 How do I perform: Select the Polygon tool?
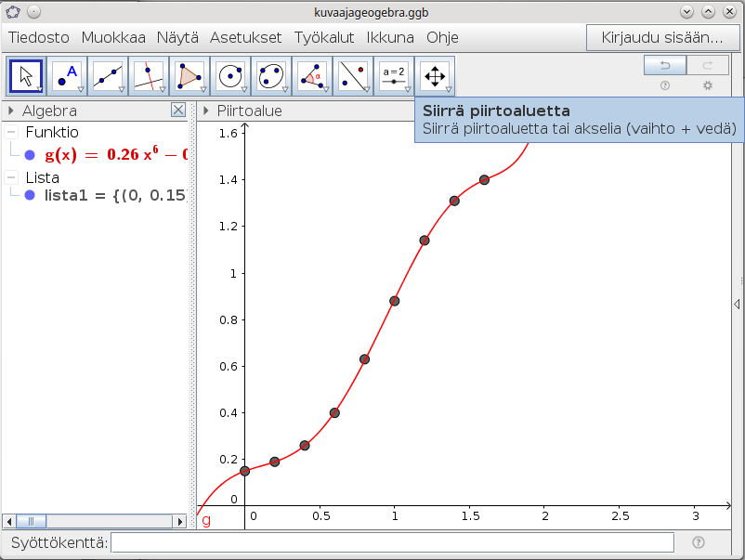[x=190, y=76]
